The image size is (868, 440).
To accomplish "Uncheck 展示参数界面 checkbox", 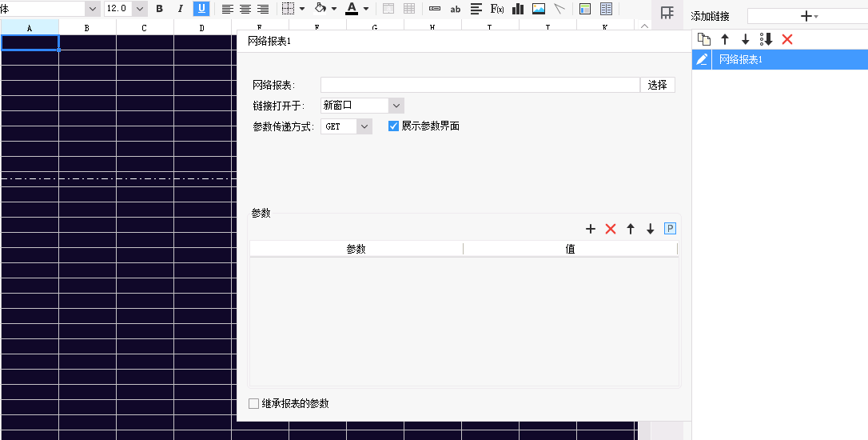I will (x=393, y=126).
